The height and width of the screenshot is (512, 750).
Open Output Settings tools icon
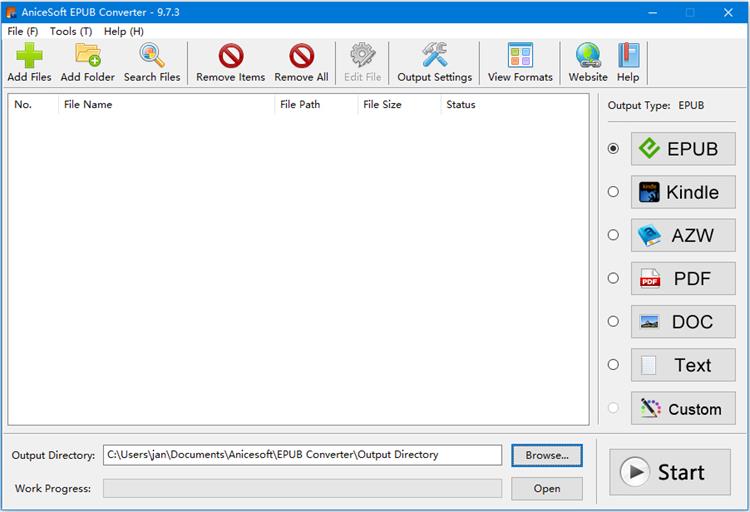[x=434, y=55]
